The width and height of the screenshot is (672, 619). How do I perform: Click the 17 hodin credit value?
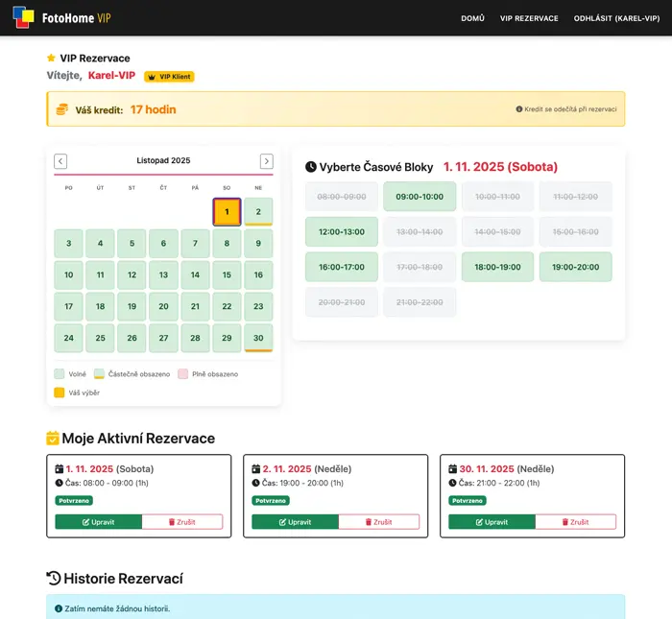pos(153,109)
